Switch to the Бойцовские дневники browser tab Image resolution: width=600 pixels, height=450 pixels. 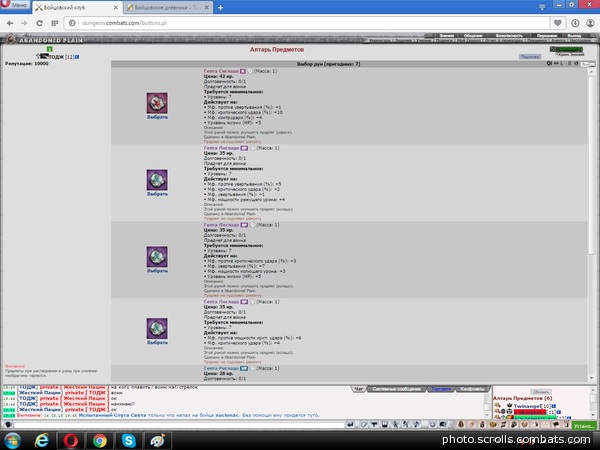point(168,7)
